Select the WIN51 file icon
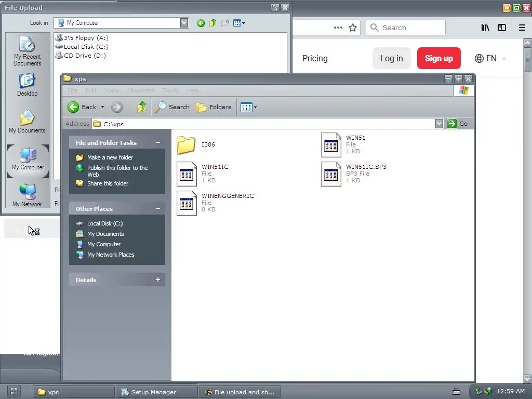 [331, 145]
